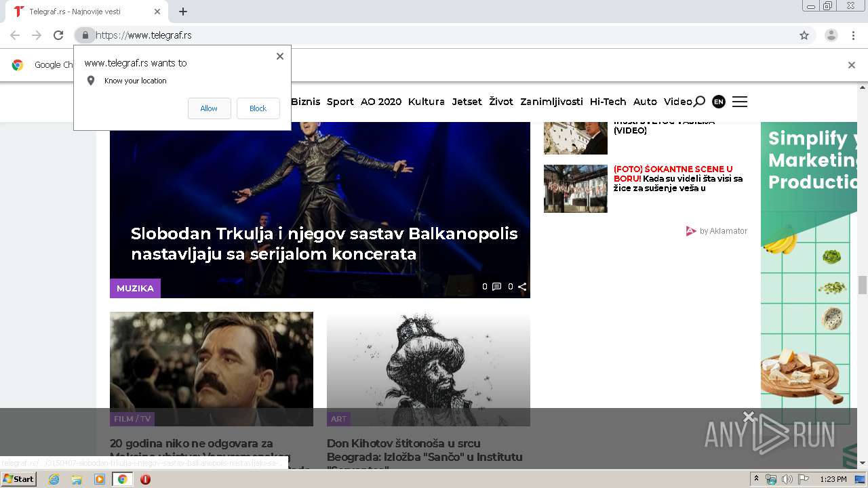Close the bottom ad with X
Screen dimensions: 868x488
[749, 416]
